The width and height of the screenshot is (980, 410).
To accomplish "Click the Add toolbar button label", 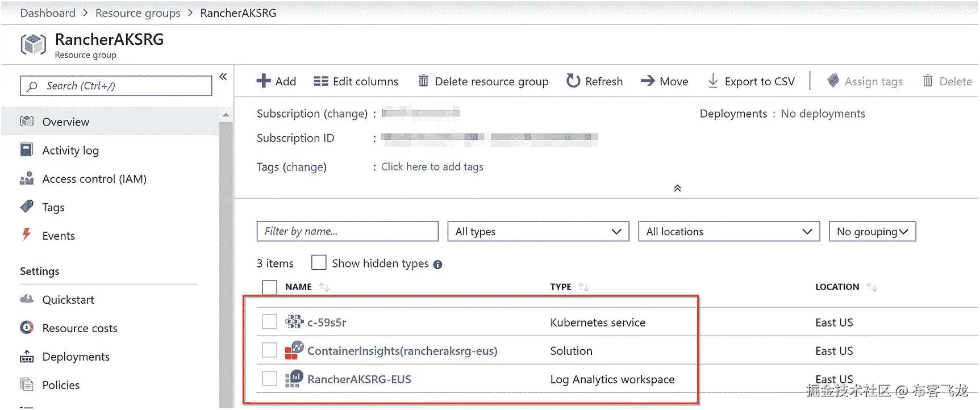I will point(286,81).
